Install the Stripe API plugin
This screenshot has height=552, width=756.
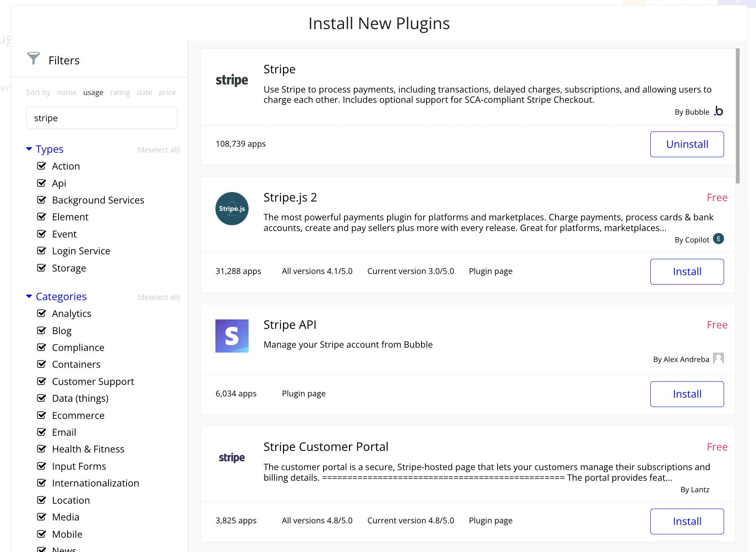[x=687, y=394]
